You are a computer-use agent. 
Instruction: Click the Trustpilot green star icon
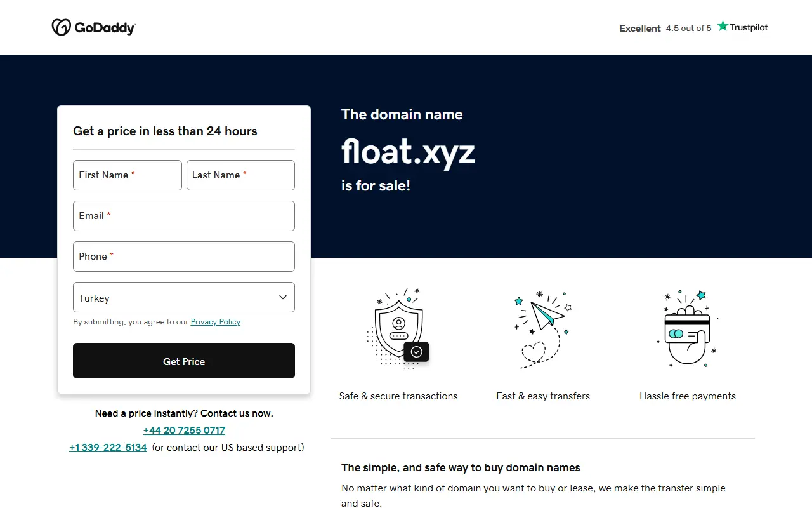click(723, 26)
